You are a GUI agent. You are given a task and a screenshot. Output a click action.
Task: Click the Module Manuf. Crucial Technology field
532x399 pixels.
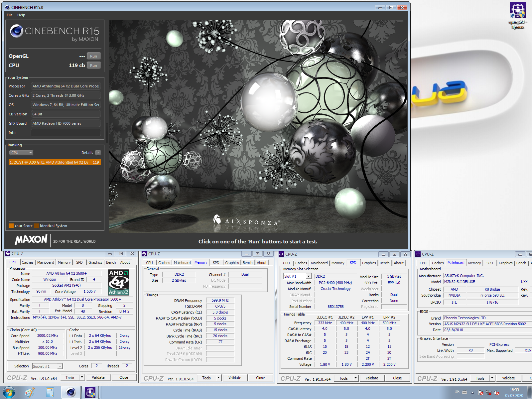coord(335,289)
